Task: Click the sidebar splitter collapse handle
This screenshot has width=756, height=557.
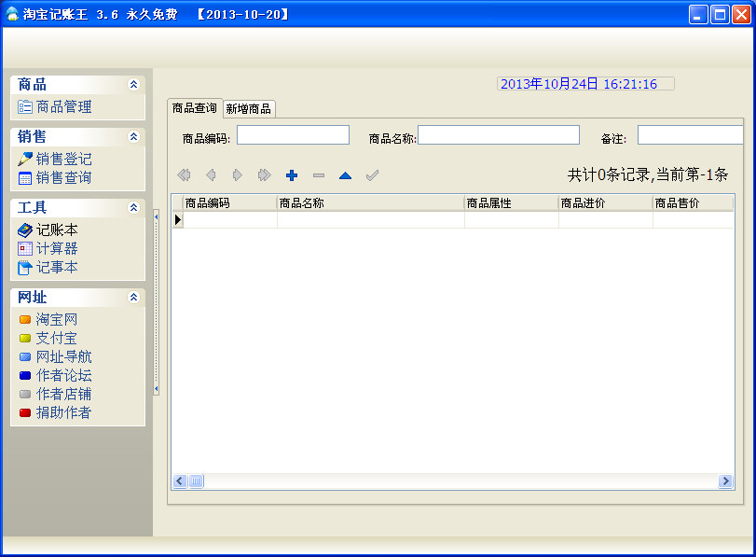Action: (157, 302)
